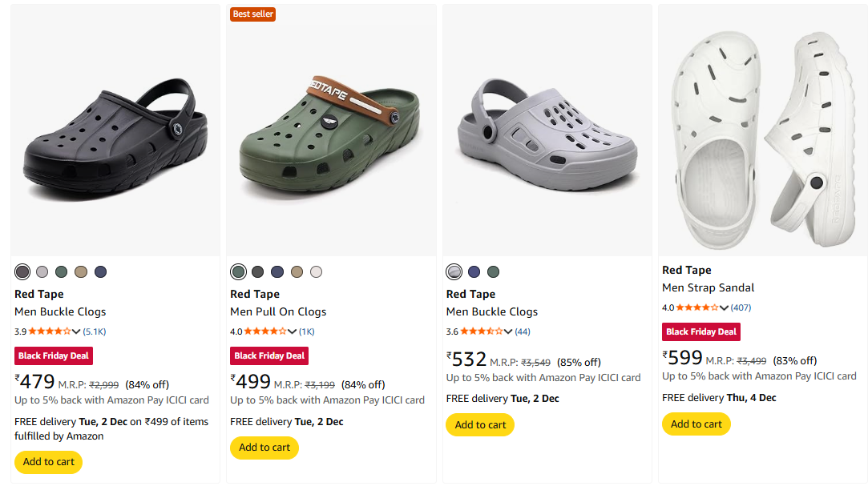The image size is (868, 486).
Task: Click Black Friday Deal badge on ₹479 clogs
Action: pyautogui.click(x=53, y=355)
